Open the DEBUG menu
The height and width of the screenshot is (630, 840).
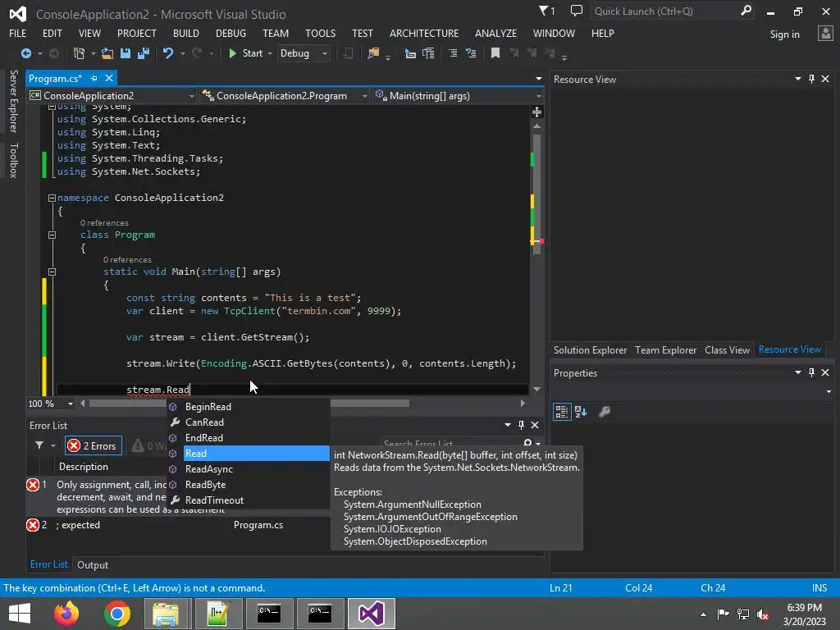click(x=231, y=33)
